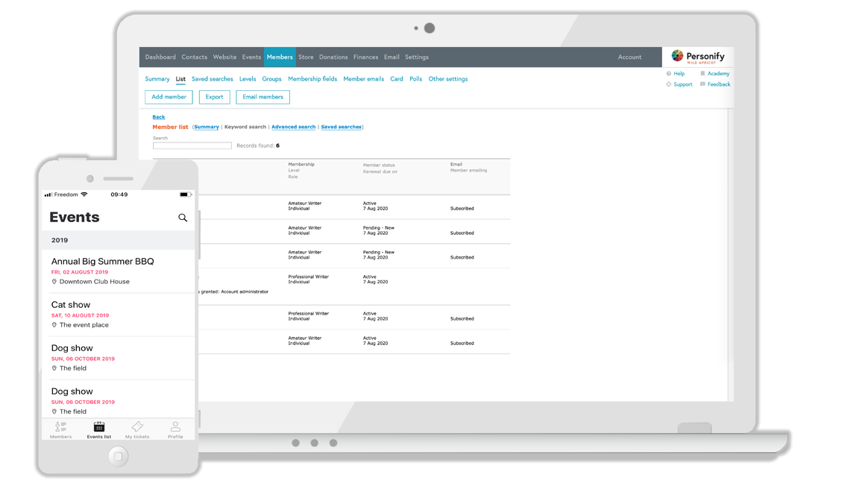The image size is (868, 492).
Task: Open My tickets icon in bottom bar
Action: click(137, 426)
